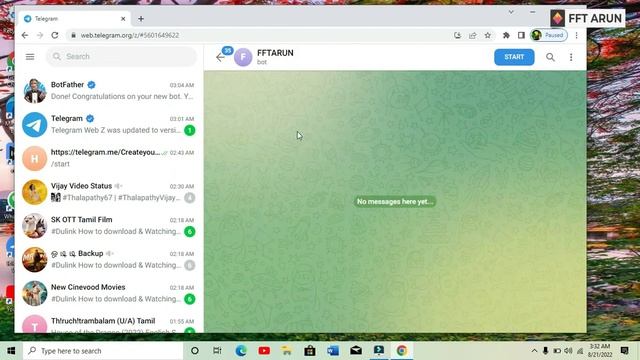640x360 pixels.
Task: Select the Telegram browser tab
Action: pos(74,19)
